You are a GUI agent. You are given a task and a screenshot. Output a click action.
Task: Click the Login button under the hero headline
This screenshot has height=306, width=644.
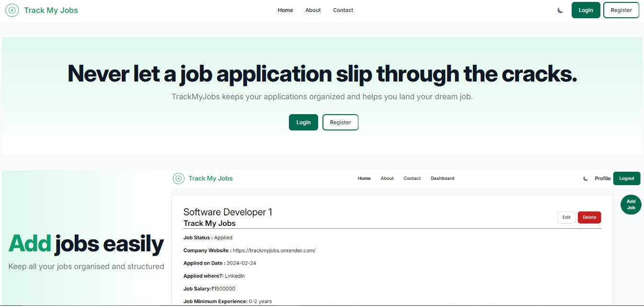pos(303,122)
